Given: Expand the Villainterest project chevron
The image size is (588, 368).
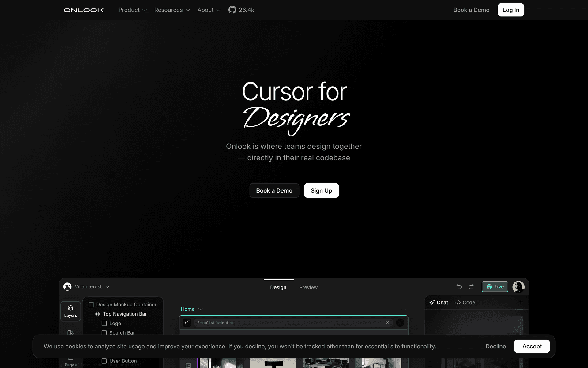Looking at the screenshot, I should [107, 287].
